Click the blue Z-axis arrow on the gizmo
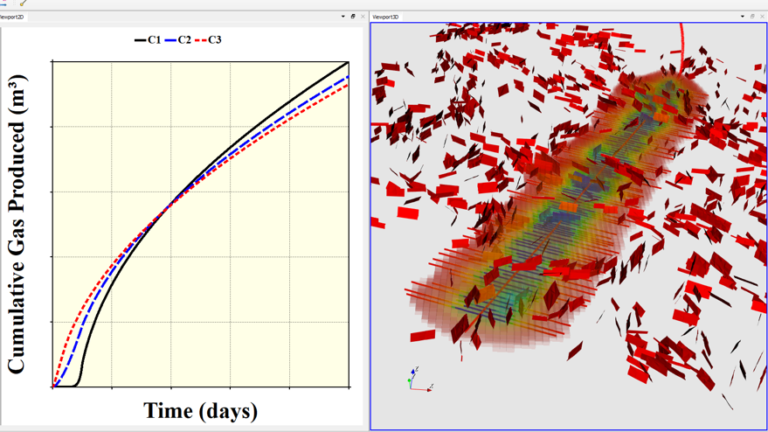 [412, 371]
